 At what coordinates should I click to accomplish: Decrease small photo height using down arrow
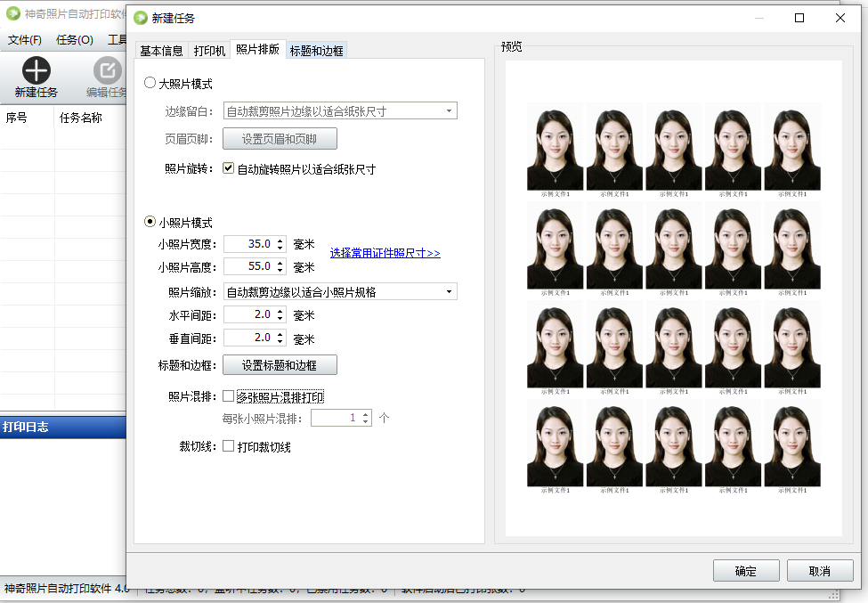point(280,271)
